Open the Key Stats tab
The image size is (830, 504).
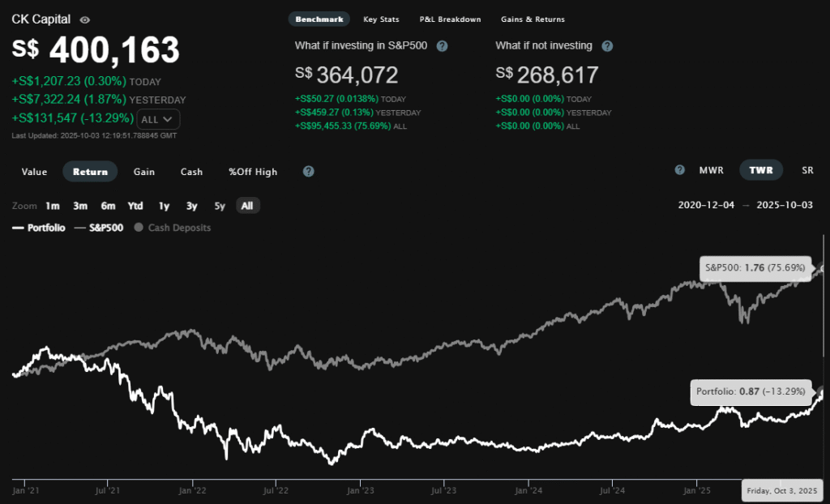point(381,19)
